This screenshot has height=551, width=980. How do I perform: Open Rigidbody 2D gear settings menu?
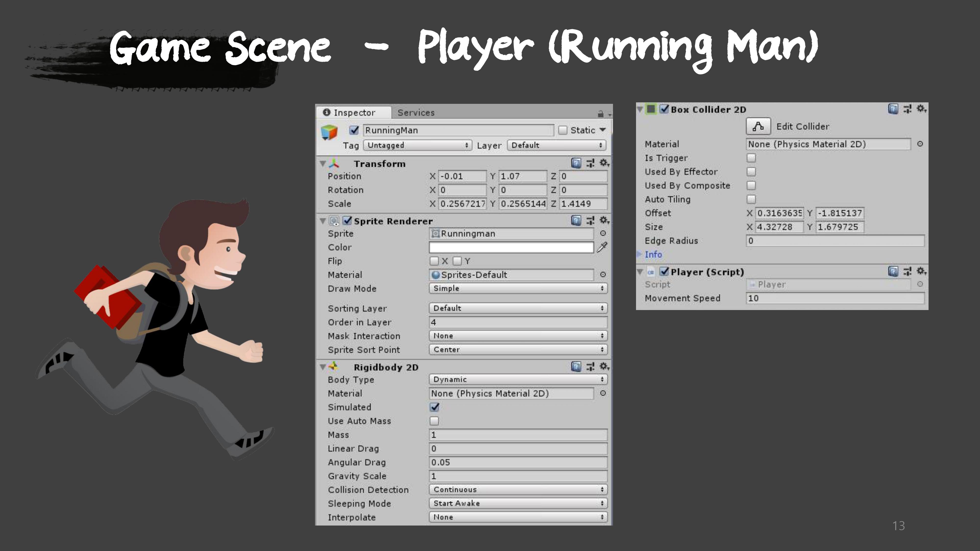604,367
